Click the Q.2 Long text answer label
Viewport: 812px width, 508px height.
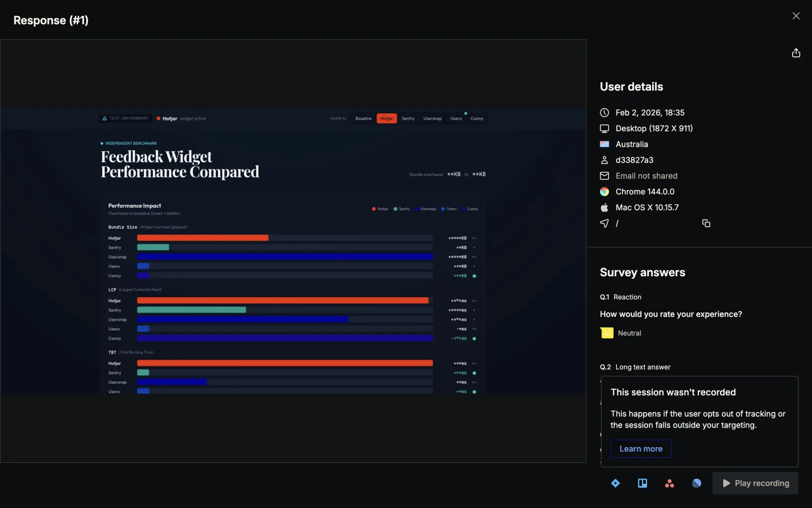(x=635, y=367)
